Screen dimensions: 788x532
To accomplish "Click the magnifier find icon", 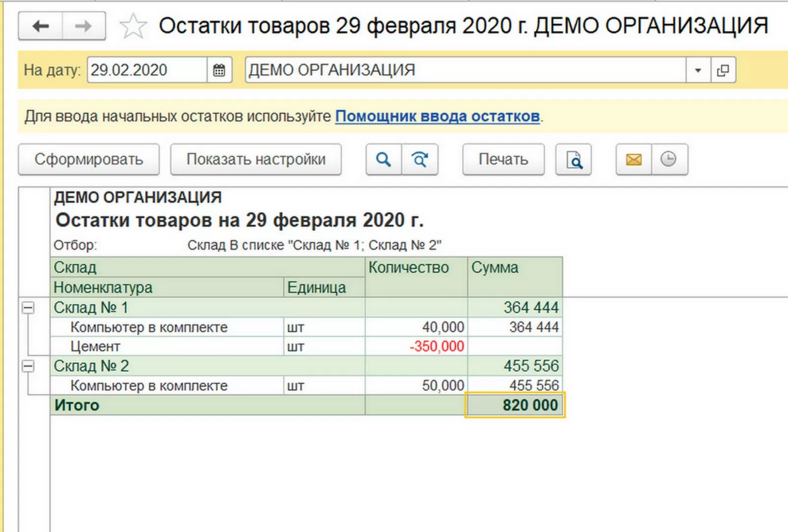I will pos(384,159).
